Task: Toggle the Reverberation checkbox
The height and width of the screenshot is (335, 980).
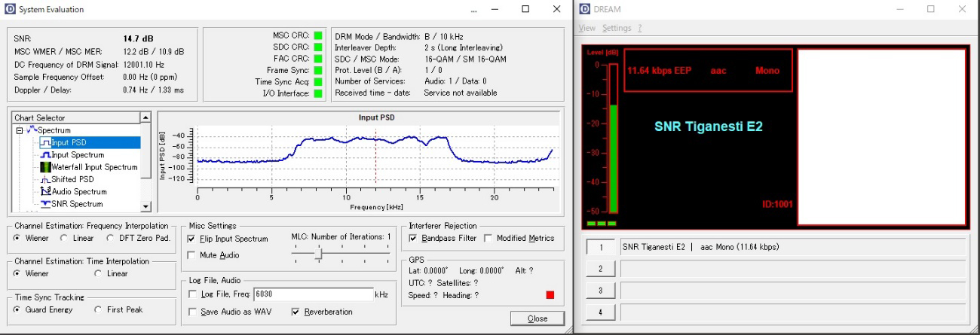Action: pos(296,312)
